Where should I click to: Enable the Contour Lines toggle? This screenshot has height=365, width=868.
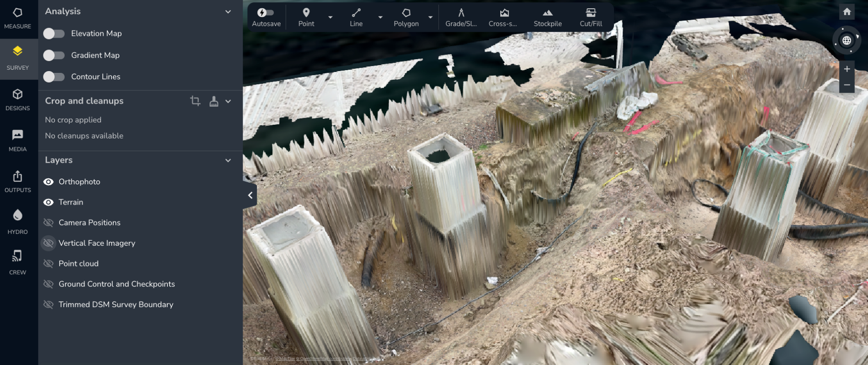tap(54, 77)
